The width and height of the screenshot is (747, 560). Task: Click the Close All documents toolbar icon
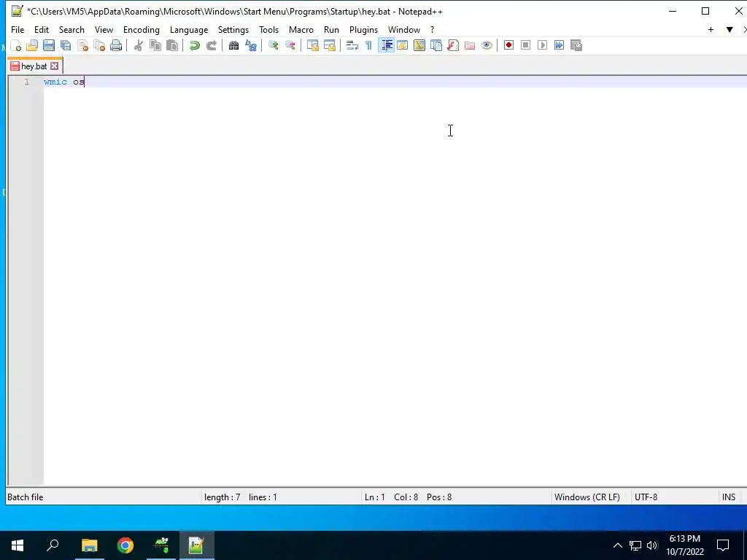click(99, 45)
